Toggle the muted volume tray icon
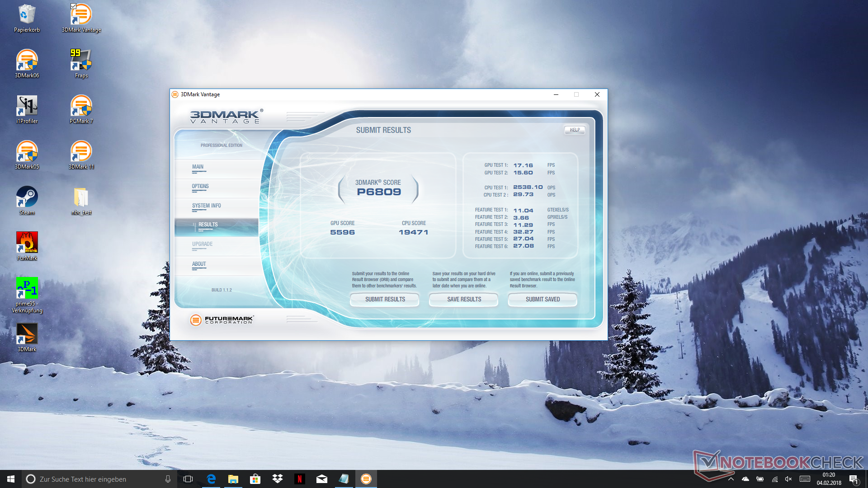This screenshot has width=868, height=488. (788, 479)
